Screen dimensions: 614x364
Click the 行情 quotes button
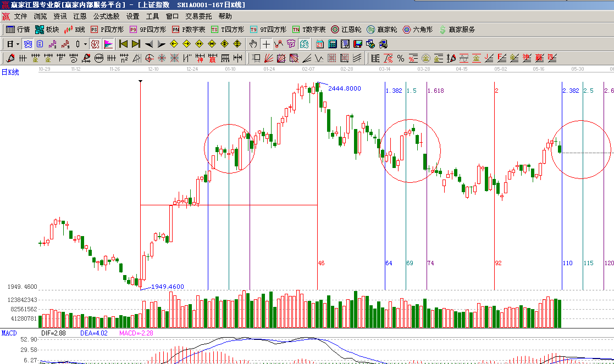click(18, 30)
